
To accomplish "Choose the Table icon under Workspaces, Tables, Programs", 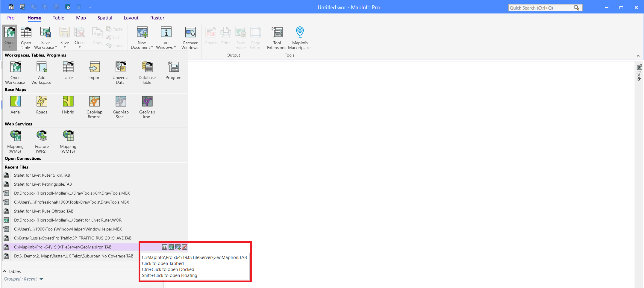I will click(x=68, y=67).
